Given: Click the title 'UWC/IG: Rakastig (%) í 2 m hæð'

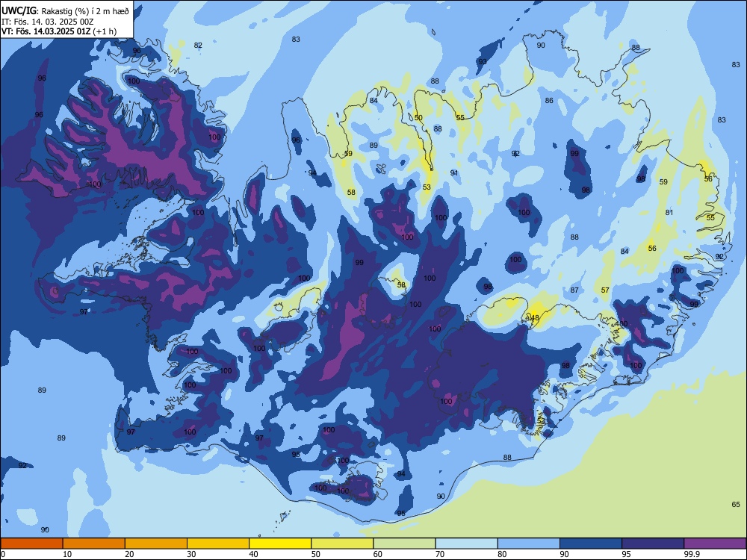Looking at the screenshot, I should click(x=65, y=11).
